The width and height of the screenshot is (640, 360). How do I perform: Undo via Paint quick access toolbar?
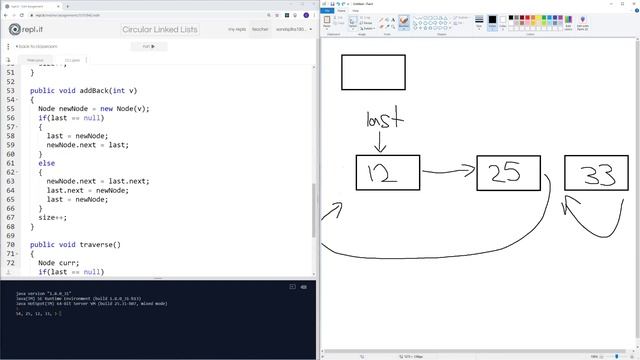tap(338, 4)
